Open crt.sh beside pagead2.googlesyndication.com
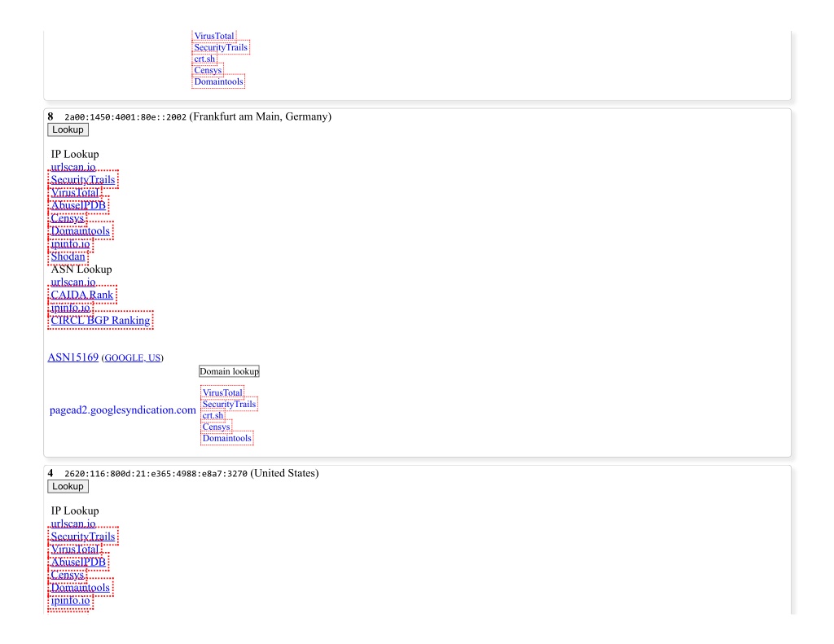834x644 pixels. click(213, 415)
